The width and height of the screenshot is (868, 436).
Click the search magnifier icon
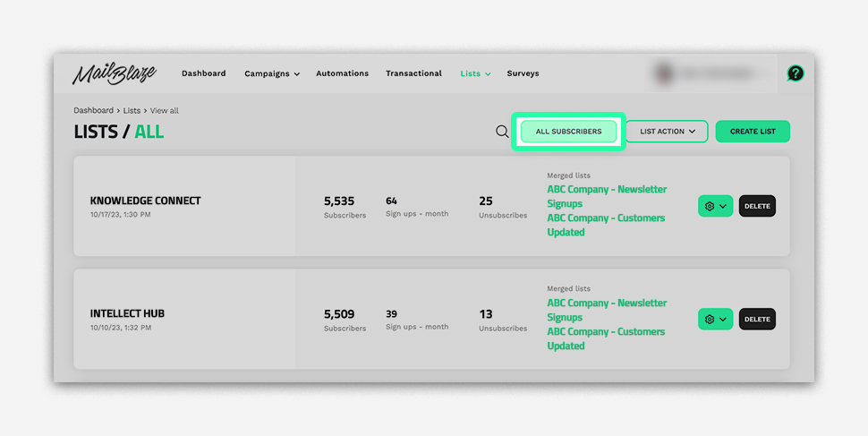502,132
